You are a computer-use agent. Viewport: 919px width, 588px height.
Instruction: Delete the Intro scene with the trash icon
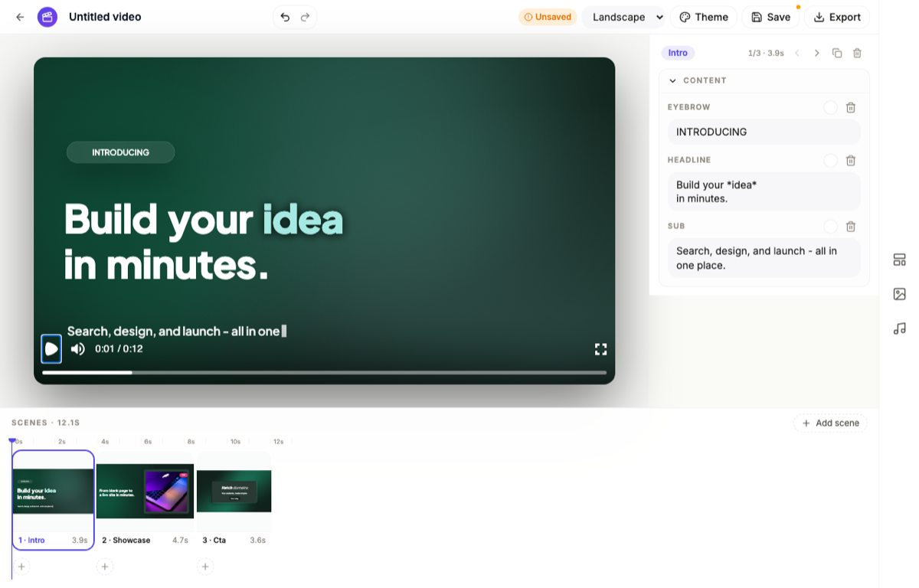[x=857, y=53]
